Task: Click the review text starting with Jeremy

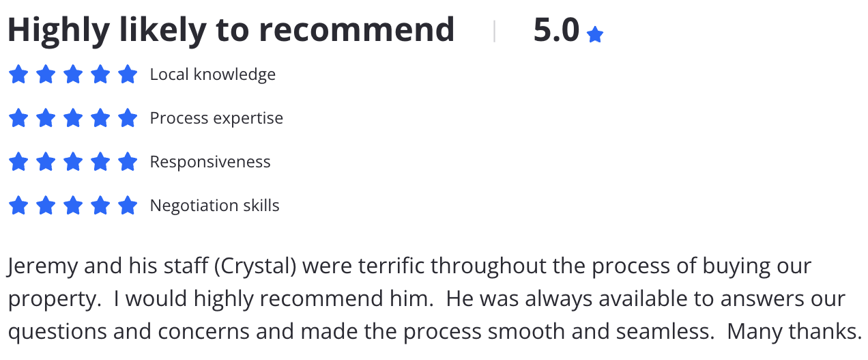Action: coord(434,299)
